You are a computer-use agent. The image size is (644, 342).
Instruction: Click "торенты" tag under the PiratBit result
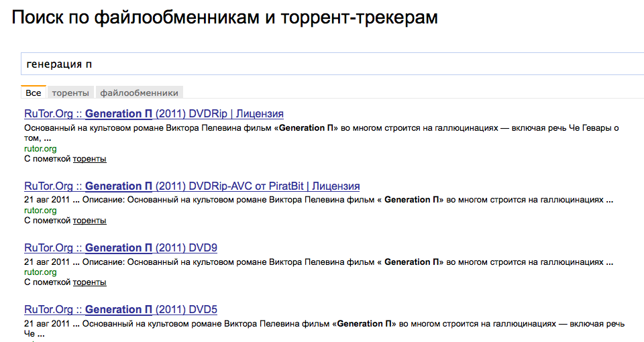89,221
